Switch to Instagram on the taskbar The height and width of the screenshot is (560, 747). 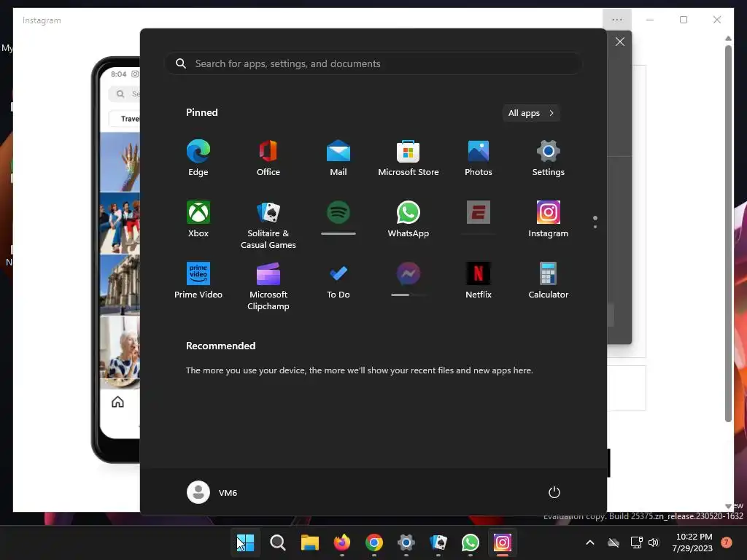502,542
